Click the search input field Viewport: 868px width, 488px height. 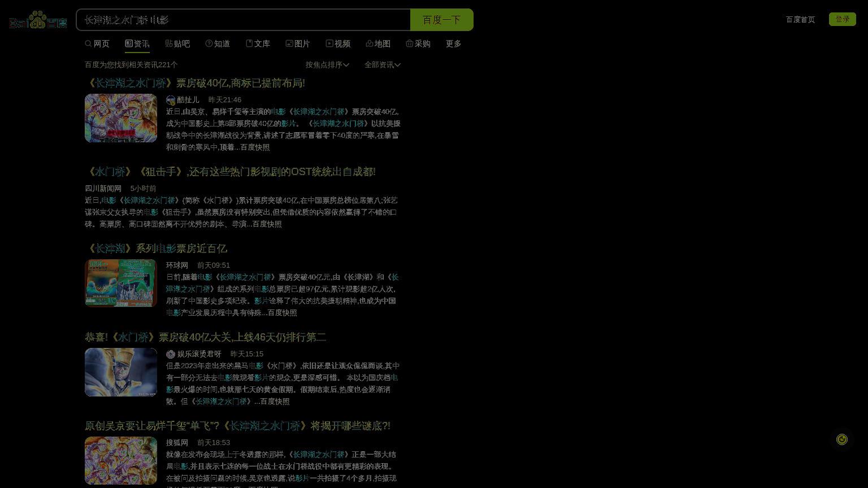point(244,20)
